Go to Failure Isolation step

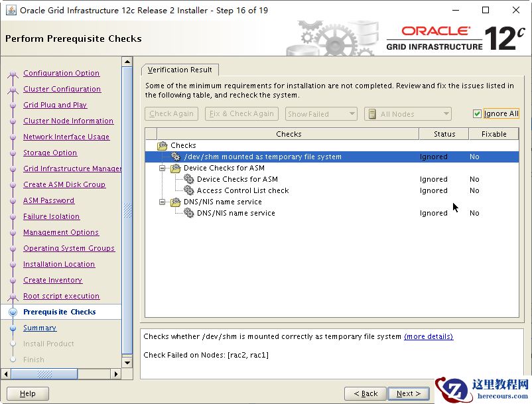coord(52,216)
